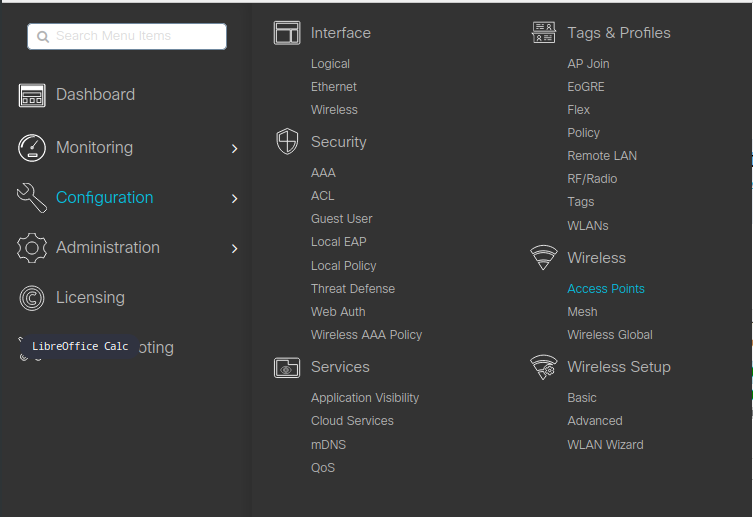Open the Licensing menu item
The width and height of the screenshot is (753, 517).
point(90,297)
